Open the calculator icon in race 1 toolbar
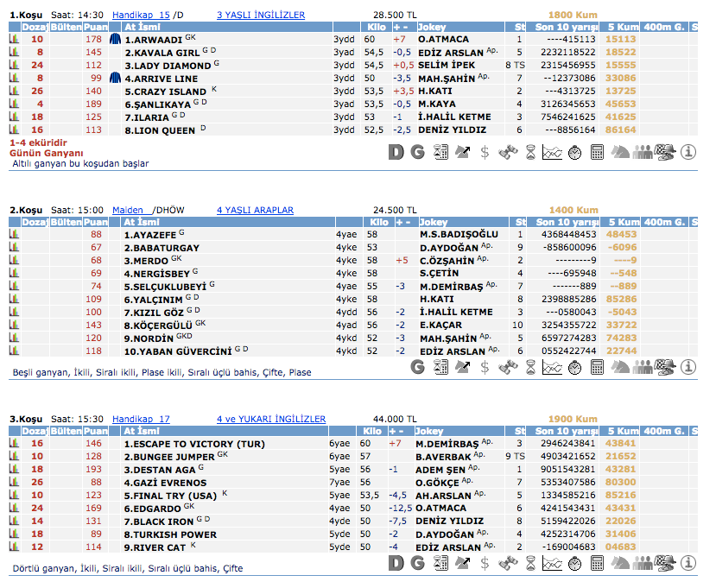Screen dimensions: 716x588 [x=597, y=153]
